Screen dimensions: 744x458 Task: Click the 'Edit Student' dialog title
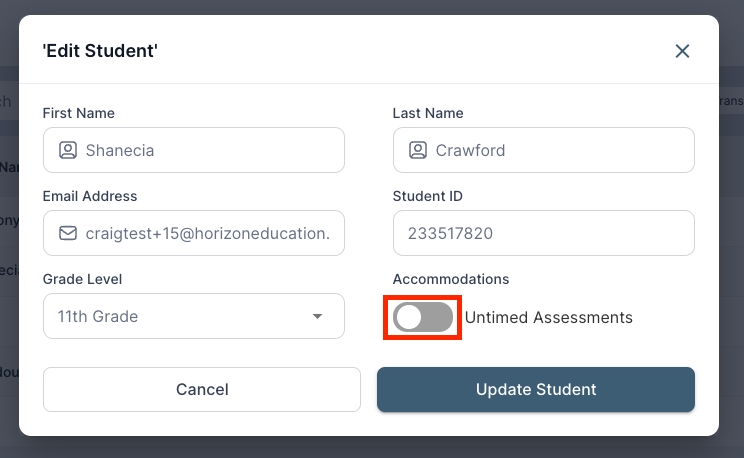[100, 51]
